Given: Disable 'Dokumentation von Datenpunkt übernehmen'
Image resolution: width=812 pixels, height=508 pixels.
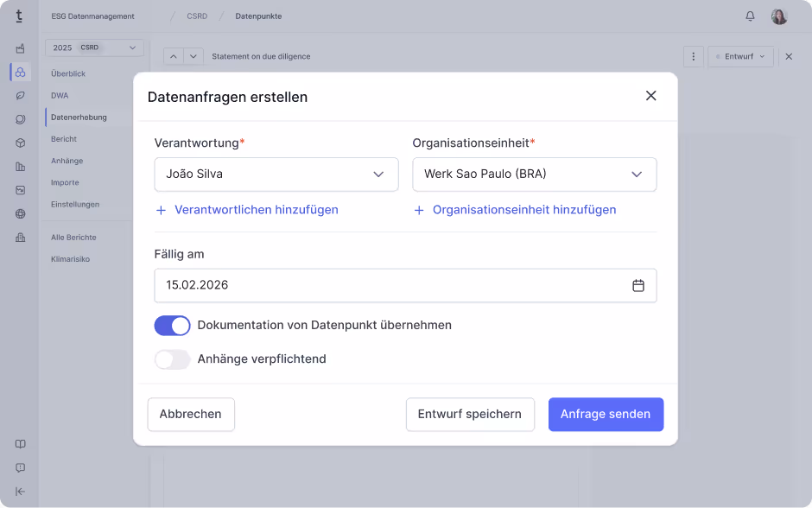Looking at the screenshot, I should (x=172, y=326).
